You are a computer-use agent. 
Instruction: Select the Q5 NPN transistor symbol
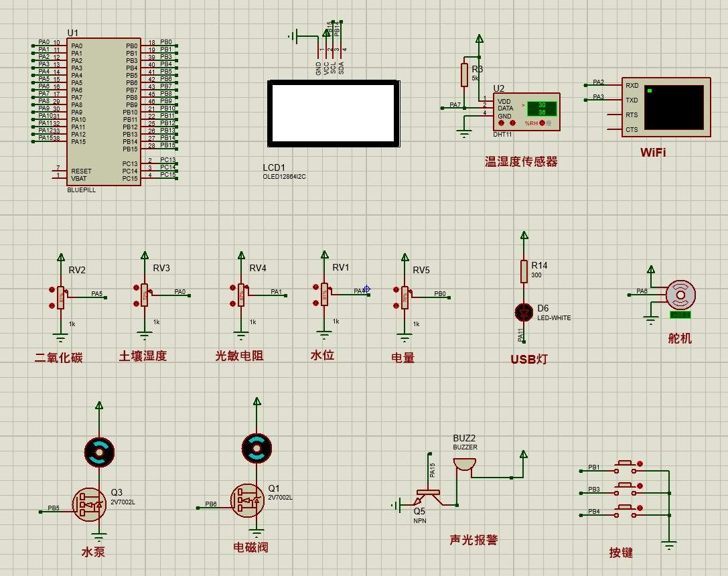click(x=427, y=498)
